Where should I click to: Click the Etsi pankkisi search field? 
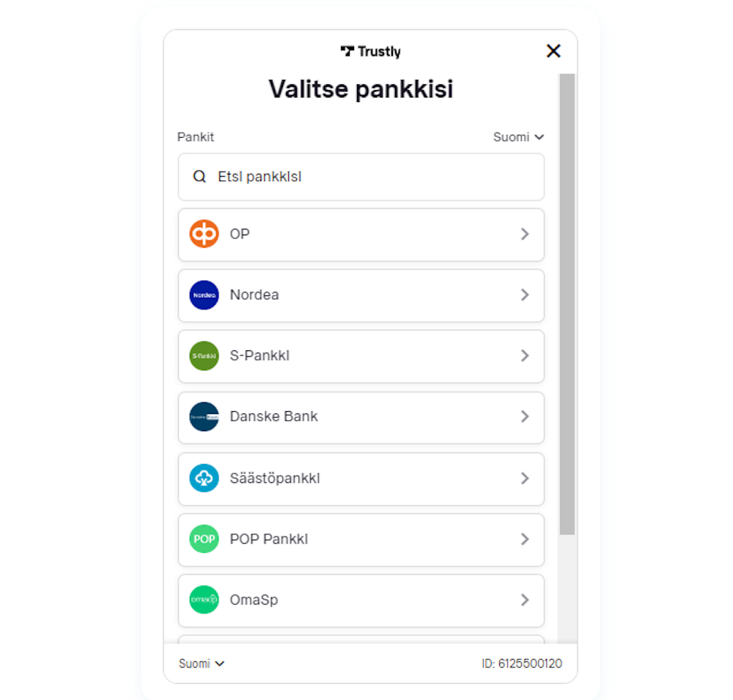coord(361,177)
